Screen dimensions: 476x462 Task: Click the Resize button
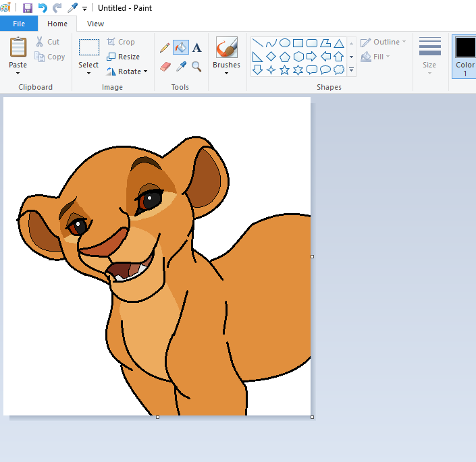124,57
